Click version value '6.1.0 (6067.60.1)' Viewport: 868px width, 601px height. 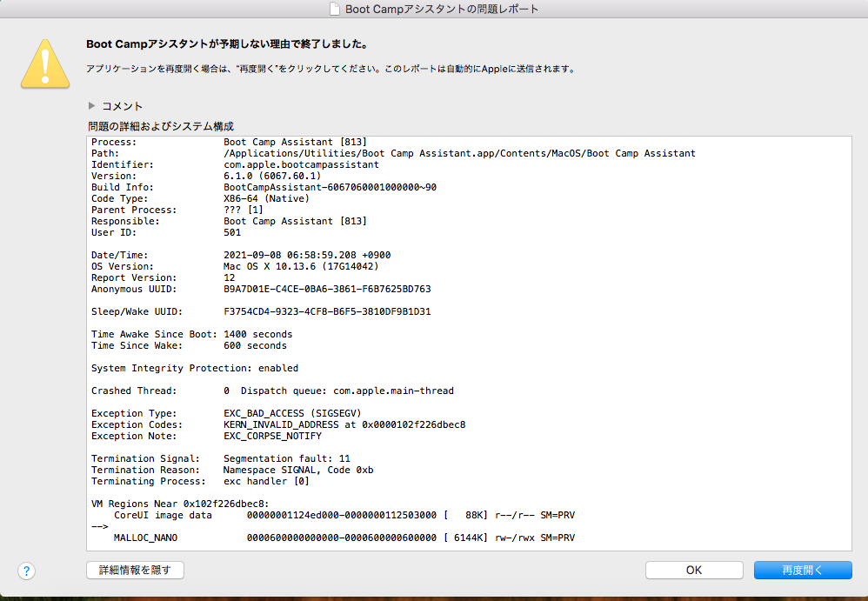(272, 176)
